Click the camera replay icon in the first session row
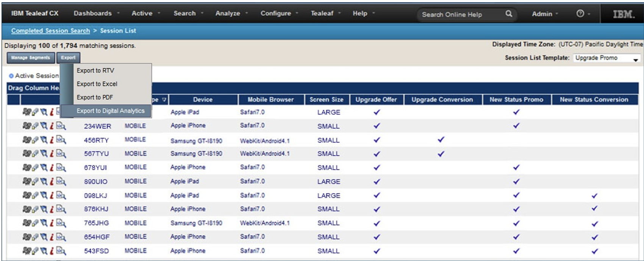This screenshot has width=644, height=261. pyautogui.click(x=27, y=112)
